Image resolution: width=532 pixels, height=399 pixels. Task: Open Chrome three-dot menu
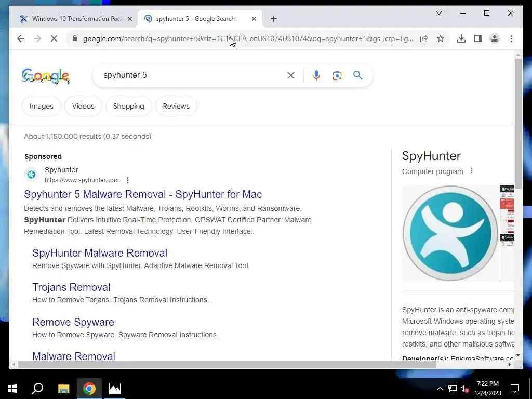click(511, 38)
